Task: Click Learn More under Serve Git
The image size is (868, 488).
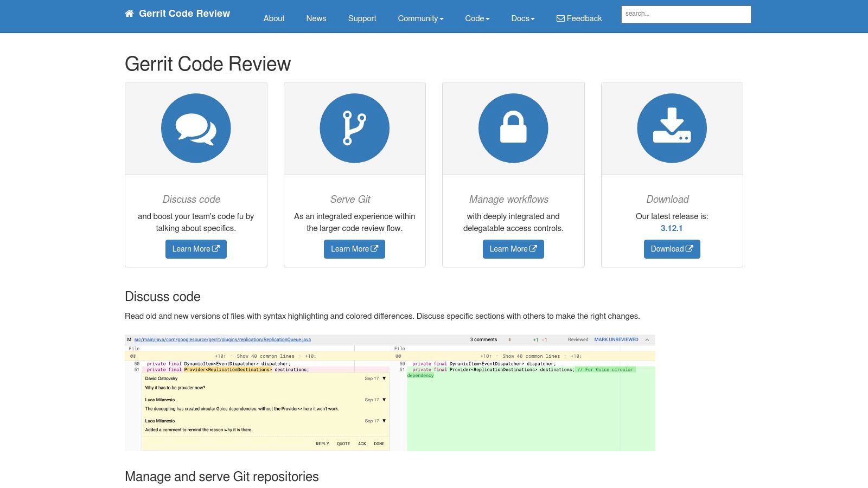Action: (355, 249)
